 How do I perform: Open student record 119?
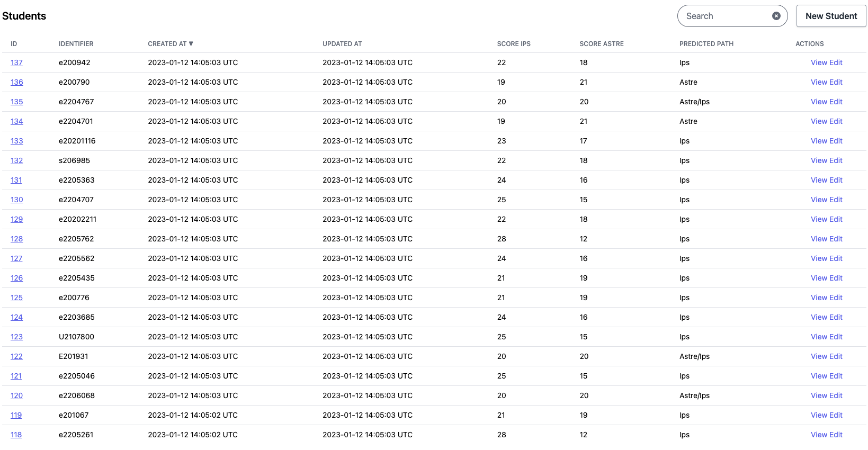coord(16,415)
